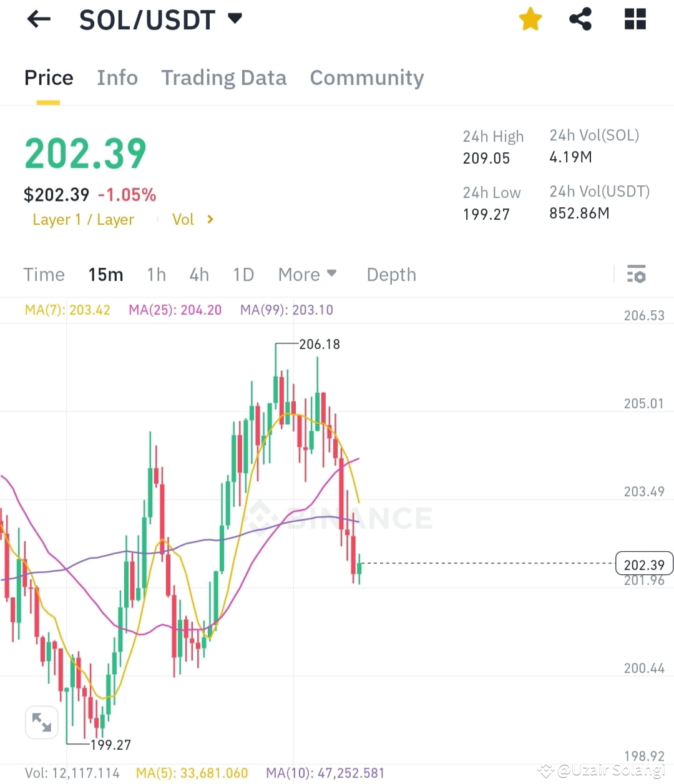Tap the MA(7) indicator label
The width and height of the screenshot is (674, 784).
pyautogui.click(x=67, y=309)
